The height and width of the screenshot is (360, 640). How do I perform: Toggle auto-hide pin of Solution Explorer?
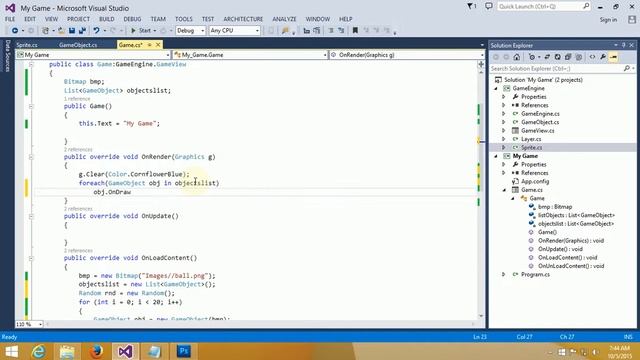[624, 45]
